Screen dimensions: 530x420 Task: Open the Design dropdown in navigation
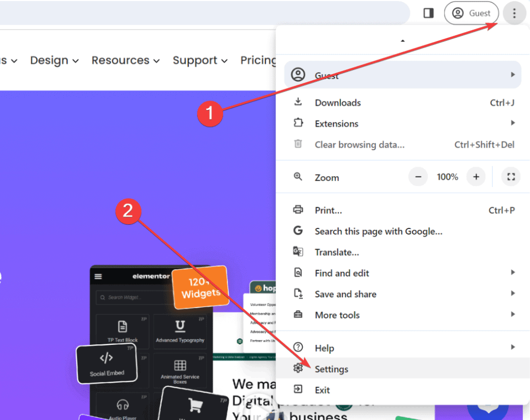[54, 61]
